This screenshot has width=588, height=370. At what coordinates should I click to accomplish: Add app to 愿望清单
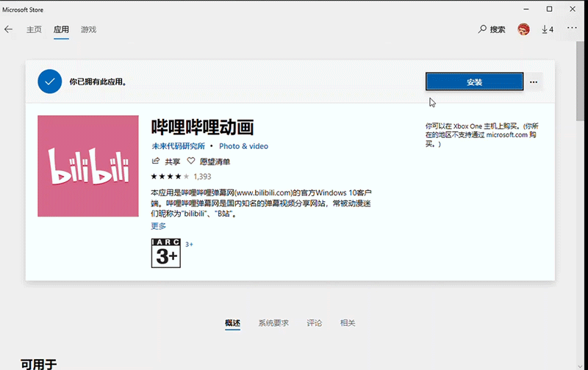point(209,162)
